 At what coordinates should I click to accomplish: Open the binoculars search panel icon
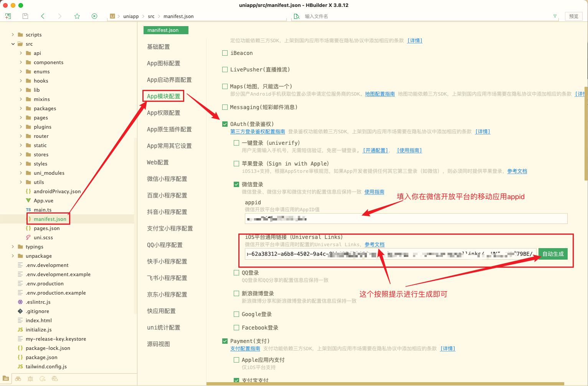18,378
